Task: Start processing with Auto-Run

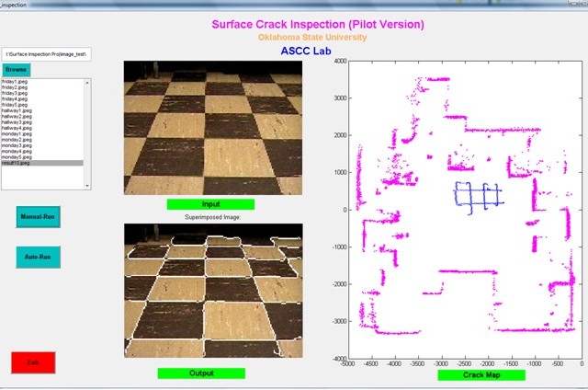Action: click(x=37, y=258)
